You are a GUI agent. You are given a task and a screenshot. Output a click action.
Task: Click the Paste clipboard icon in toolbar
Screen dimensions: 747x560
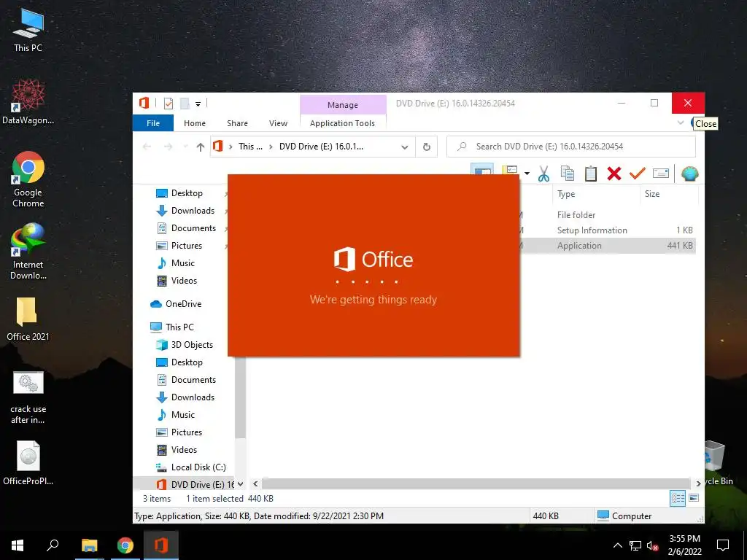(x=591, y=174)
